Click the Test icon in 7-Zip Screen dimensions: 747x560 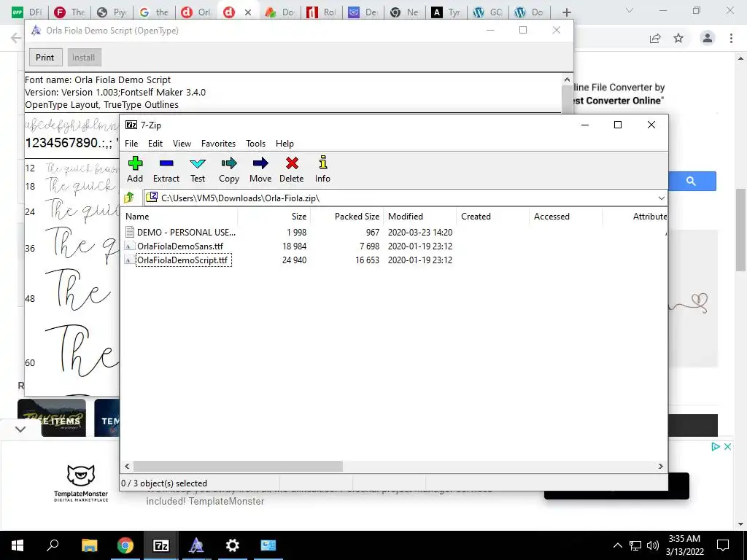pyautogui.click(x=197, y=164)
